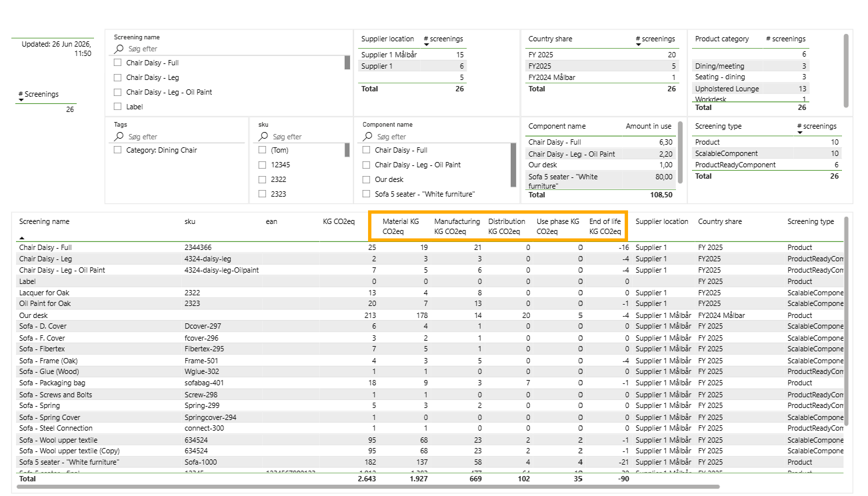This screenshot has width=868, height=496.
Task: Click ascending sort arrow under Screening name column
Action: pyautogui.click(x=22, y=237)
